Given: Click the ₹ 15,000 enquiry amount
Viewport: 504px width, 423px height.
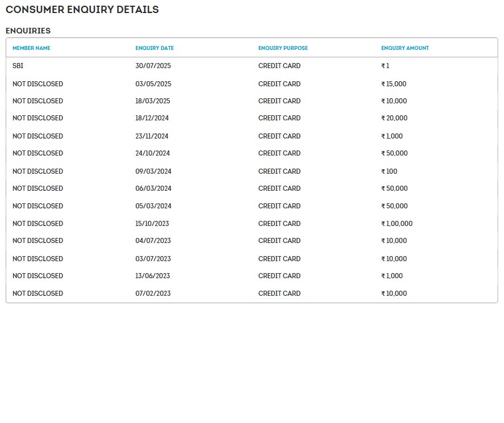Looking at the screenshot, I should point(394,84).
